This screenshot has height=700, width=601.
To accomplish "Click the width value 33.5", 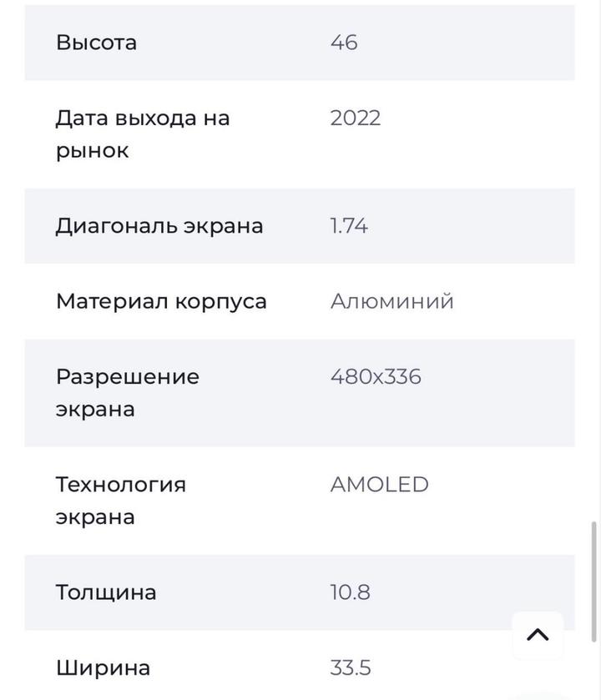I will click(x=351, y=667).
